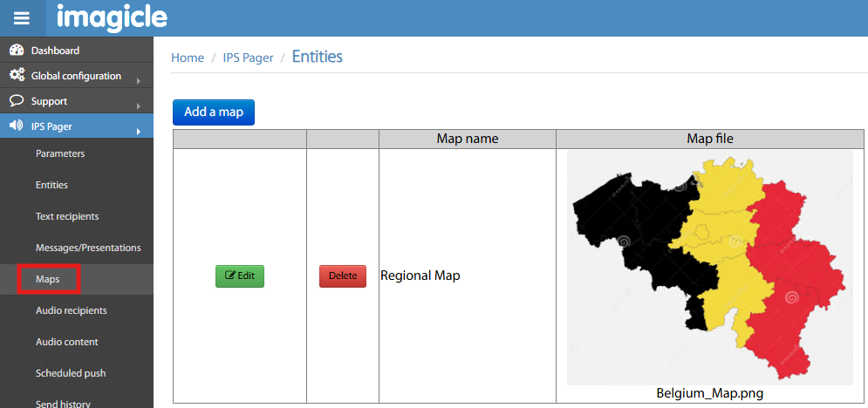Select Entities in the sidebar
Viewport: 868px width, 408px height.
pyautogui.click(x=51, y=185)
